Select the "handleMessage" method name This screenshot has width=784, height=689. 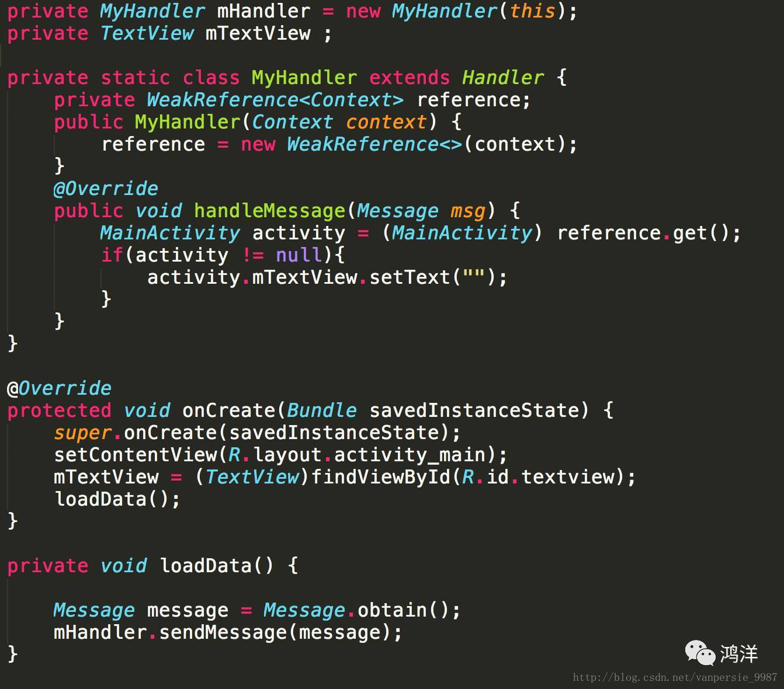269,211
